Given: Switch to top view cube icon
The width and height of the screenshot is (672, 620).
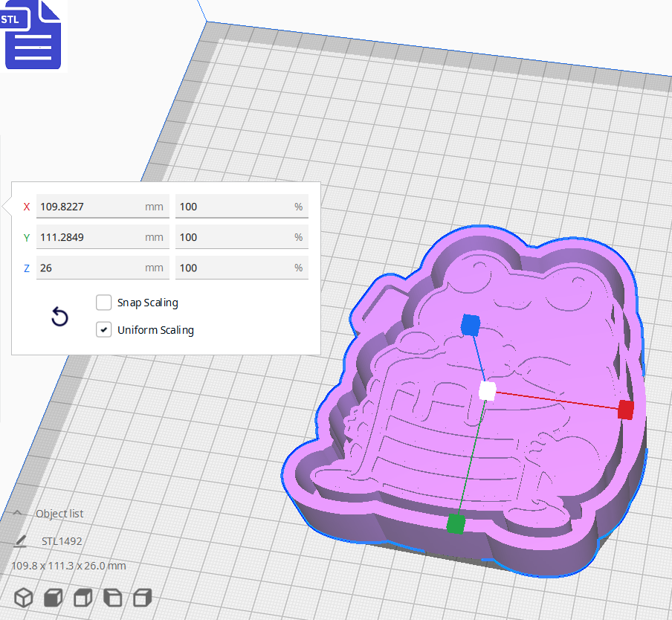Looking at the screenshot, I should [x=83, y=597].
